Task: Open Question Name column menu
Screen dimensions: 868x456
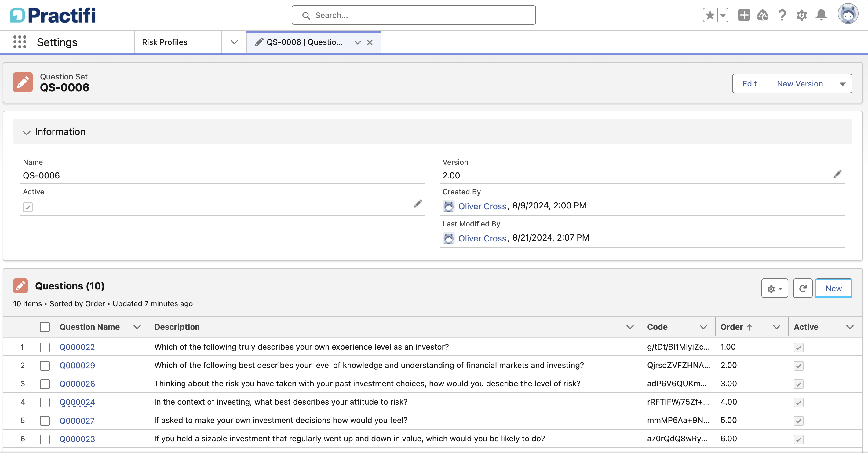Action: [x=137, y=327]
